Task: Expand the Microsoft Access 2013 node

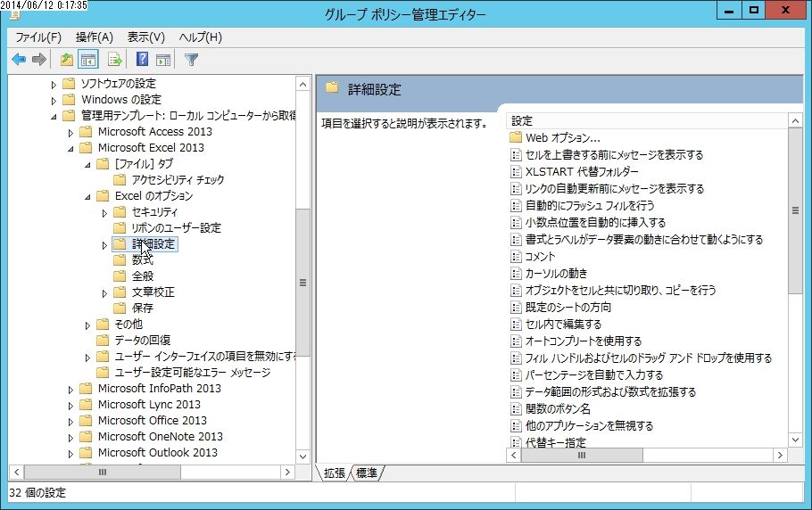Action: coord(70,133)
